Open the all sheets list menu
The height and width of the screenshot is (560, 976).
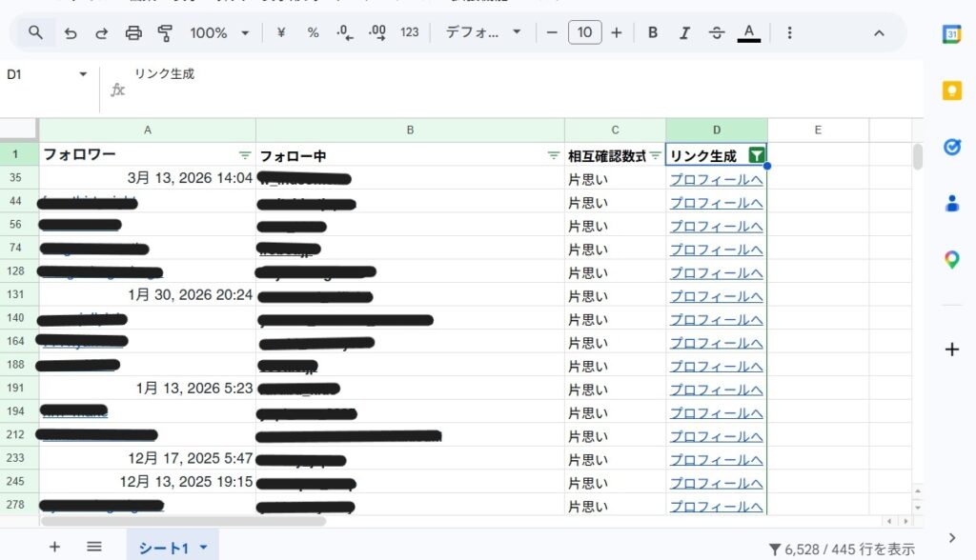94,547
